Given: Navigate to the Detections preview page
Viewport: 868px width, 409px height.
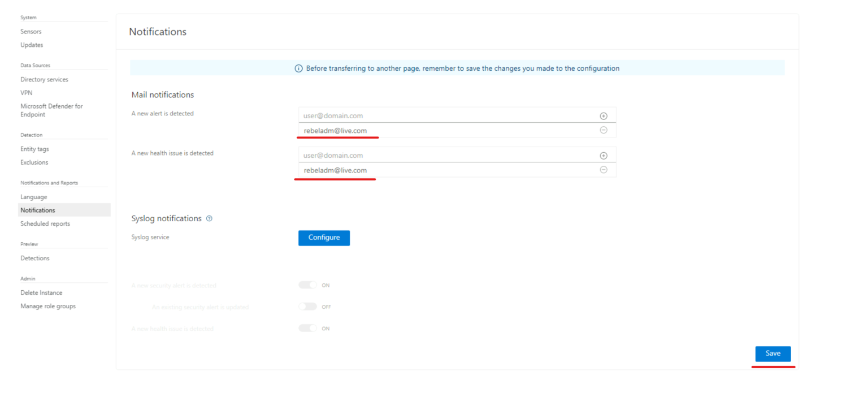Looking at the screenshot, I should 34,258.
